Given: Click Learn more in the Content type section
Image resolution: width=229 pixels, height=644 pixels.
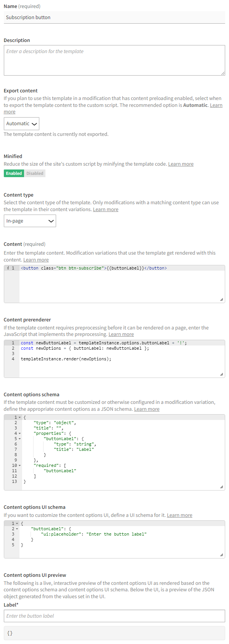Looking at the screenshot, I should 105,209.
